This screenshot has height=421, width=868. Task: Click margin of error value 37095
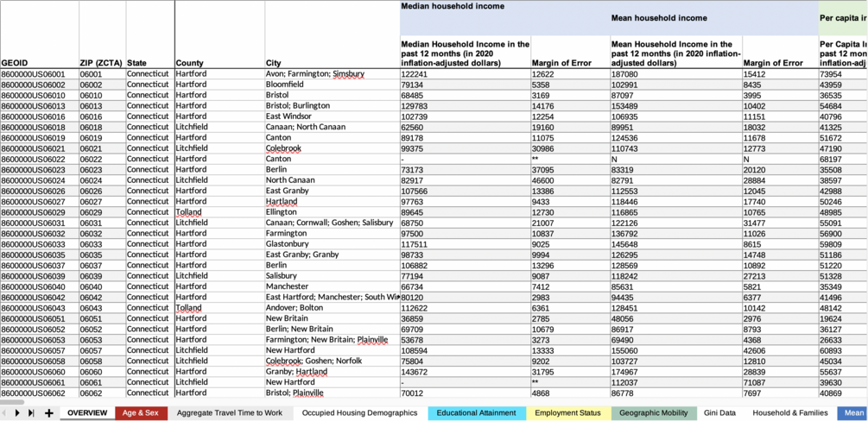[x=570, y=169]
